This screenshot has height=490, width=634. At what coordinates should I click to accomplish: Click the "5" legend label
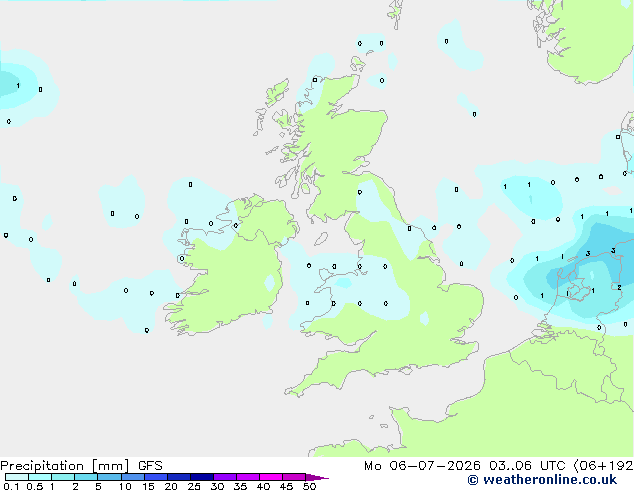pyautogui.click(x=98, y=486)
